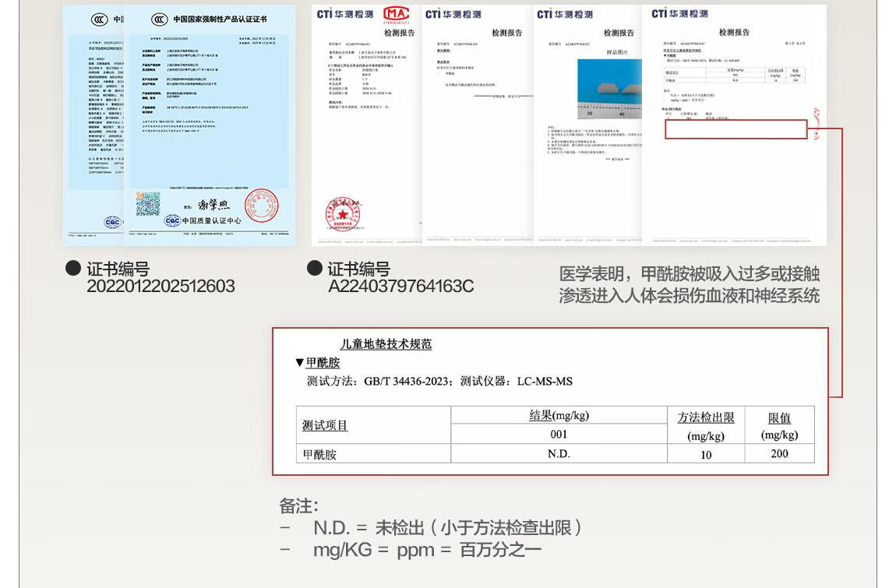The width and height of the screenshot is (896, 588).
Task: Open the sample photo report page
Action: click(587, 125)
